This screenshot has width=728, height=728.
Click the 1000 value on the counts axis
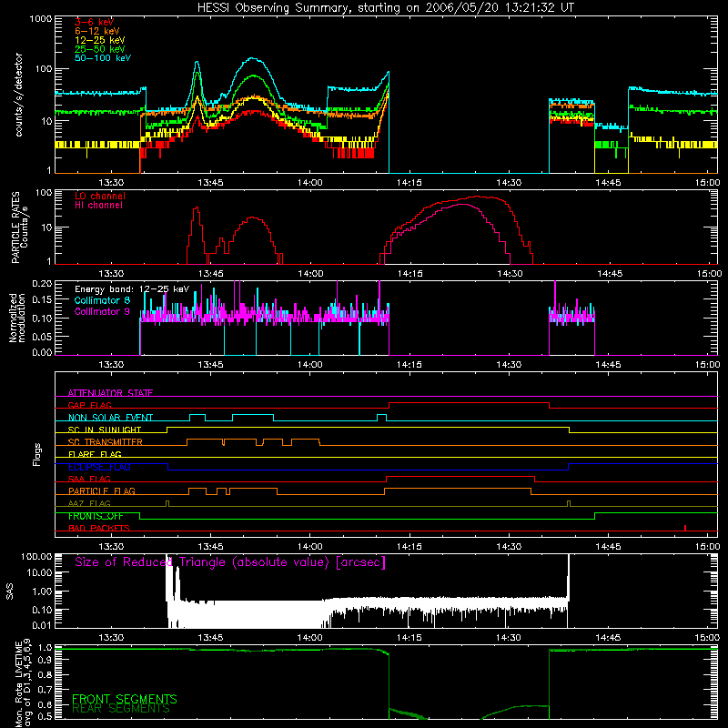[x=40, y=19]
